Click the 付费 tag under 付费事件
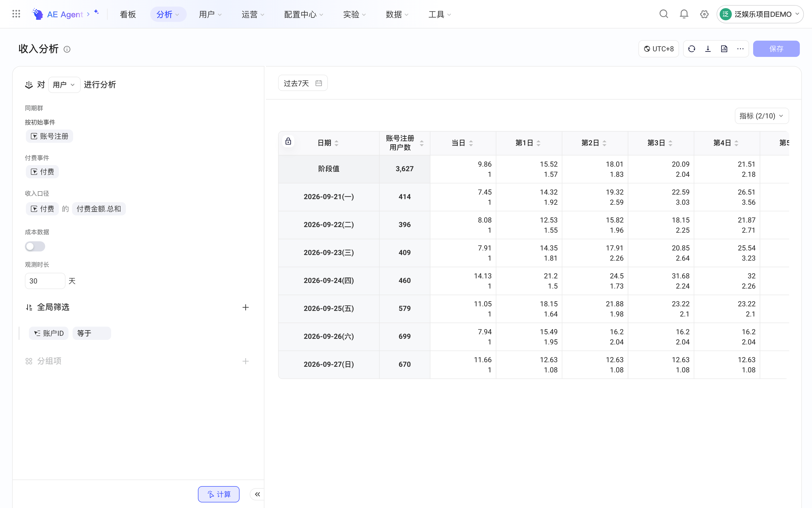Viewport: 812px width, 508px height. click(42, 172)
